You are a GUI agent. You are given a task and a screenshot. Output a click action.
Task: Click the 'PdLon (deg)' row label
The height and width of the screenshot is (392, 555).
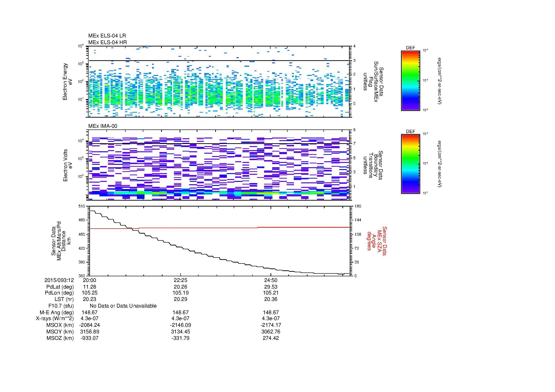pos(59,293)
